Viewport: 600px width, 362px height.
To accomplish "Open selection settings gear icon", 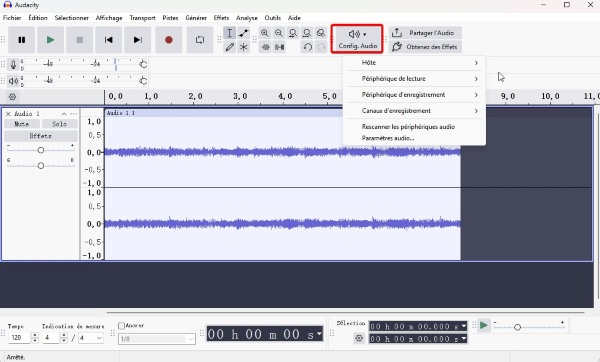I will pyautogui.click(x=359, y=338).
